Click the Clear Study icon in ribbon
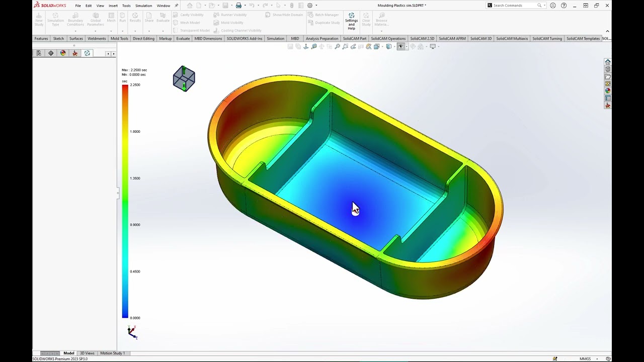This screenshot has width=644, height=362. (366, 19)
